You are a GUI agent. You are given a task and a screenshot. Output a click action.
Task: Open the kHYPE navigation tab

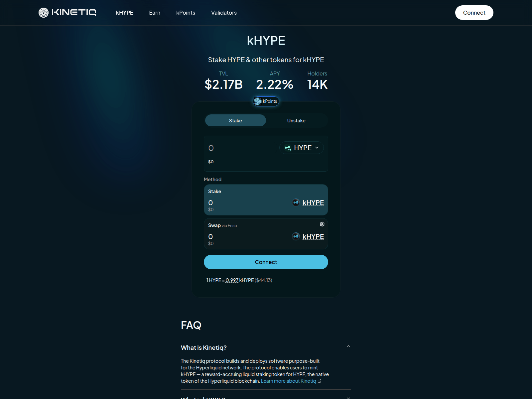point(125,13)
